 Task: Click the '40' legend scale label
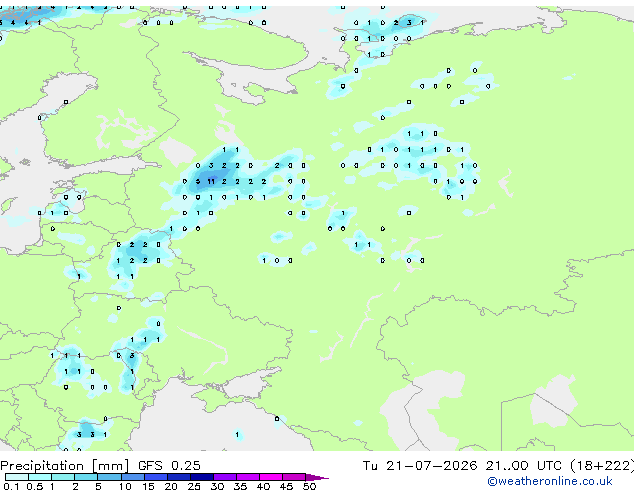click(x=263, y=486)
